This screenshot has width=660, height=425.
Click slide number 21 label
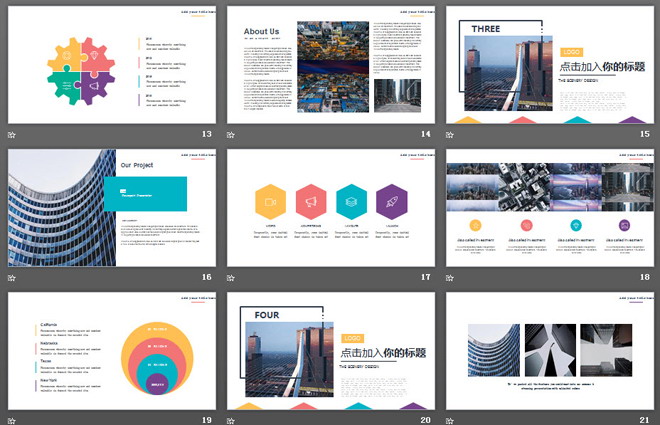644,420
